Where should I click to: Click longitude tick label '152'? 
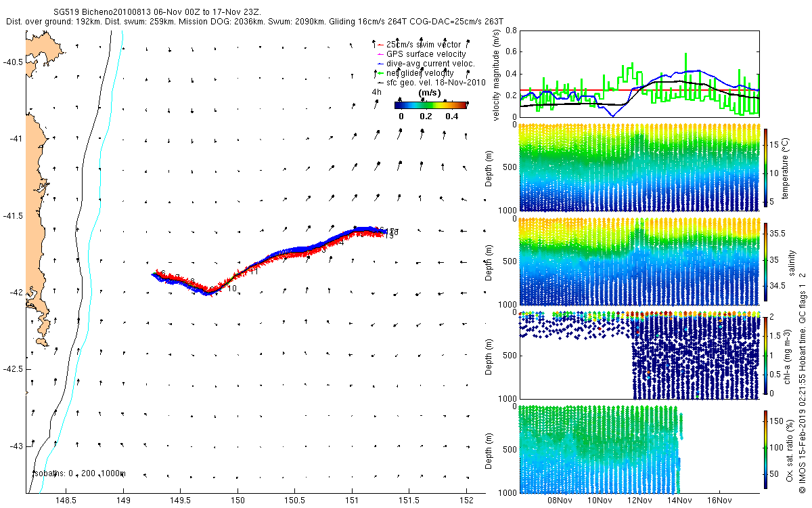coord(466,501)
